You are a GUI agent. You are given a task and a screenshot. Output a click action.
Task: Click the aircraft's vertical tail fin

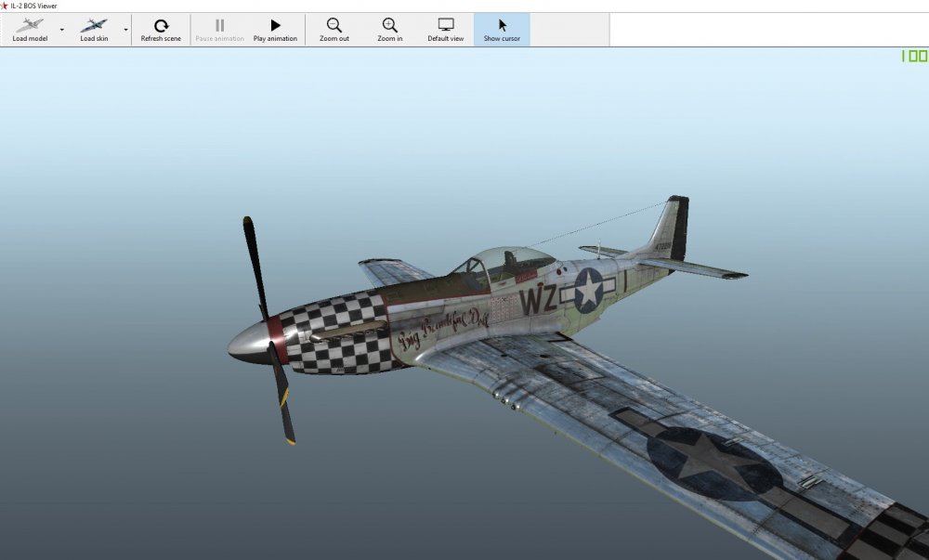click(x=674, y=228)
